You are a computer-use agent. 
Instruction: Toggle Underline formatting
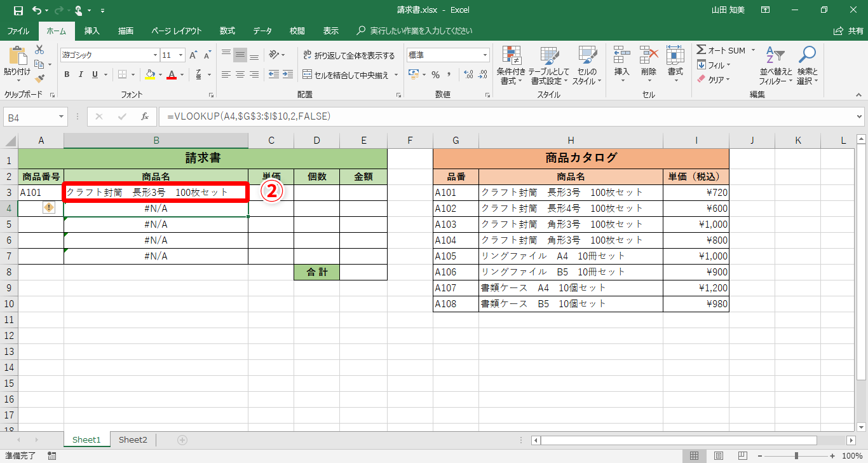95,74
